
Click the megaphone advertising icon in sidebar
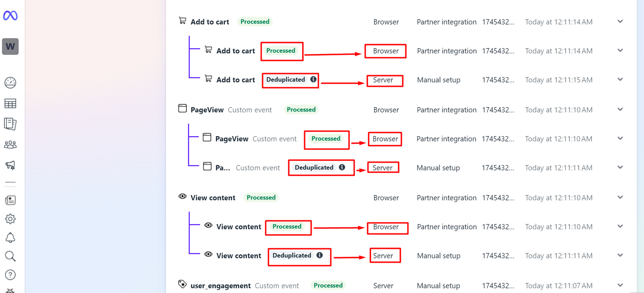10,165
